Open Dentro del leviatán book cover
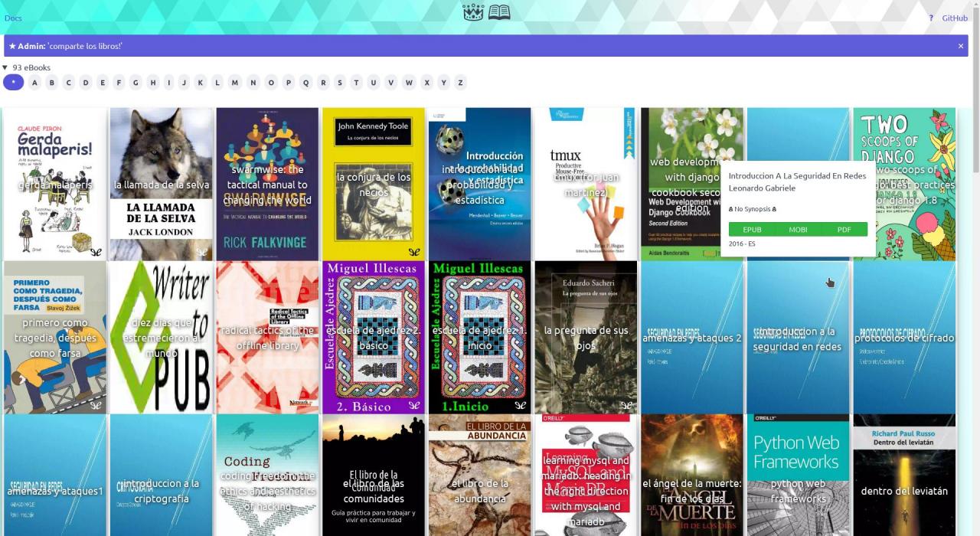This screenshot has width=980, height=536. pyautogui.click(x=904, y=475)
